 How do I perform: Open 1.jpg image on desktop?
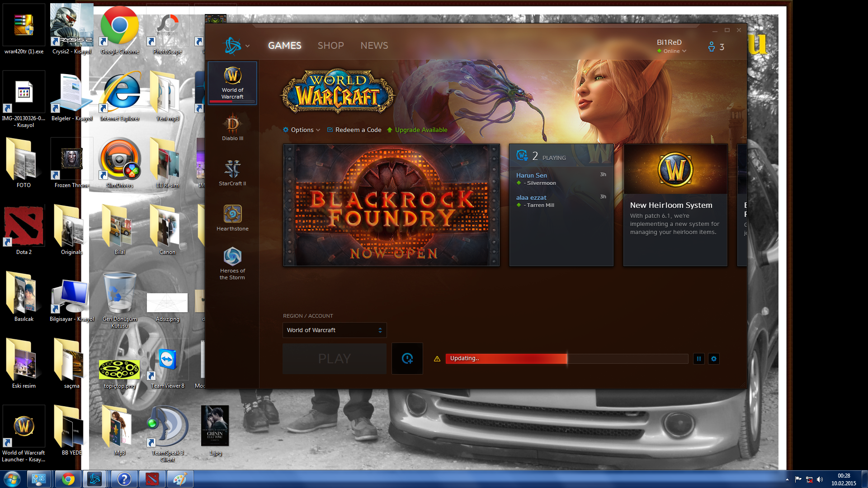coord(215,431)
